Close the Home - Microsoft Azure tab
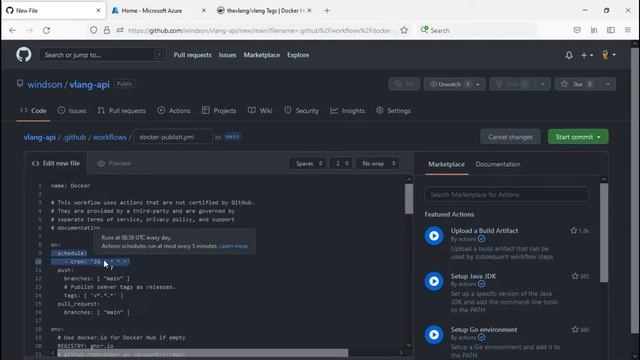 204,11
